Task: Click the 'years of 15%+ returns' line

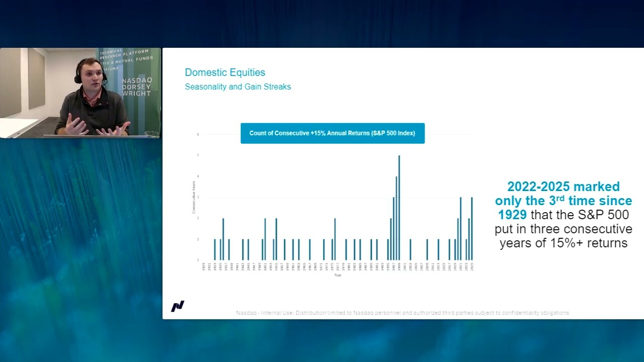Action: pos(563,243)
